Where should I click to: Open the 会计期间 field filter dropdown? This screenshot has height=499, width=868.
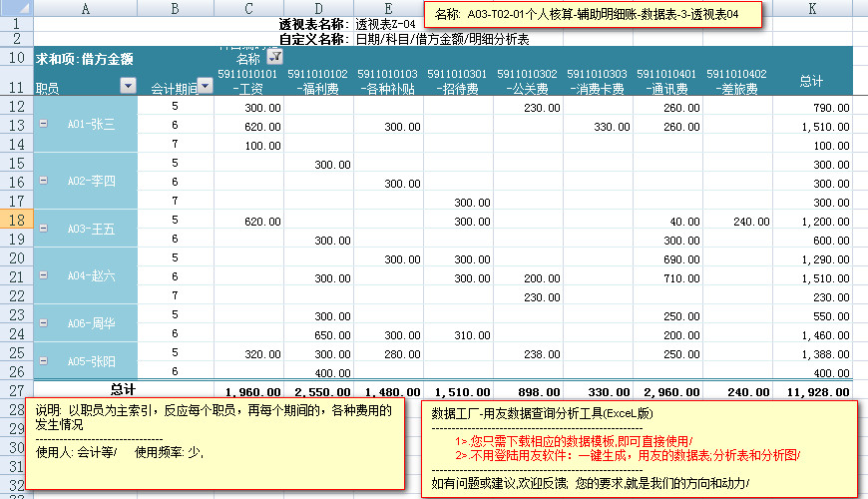coord(205,87)
